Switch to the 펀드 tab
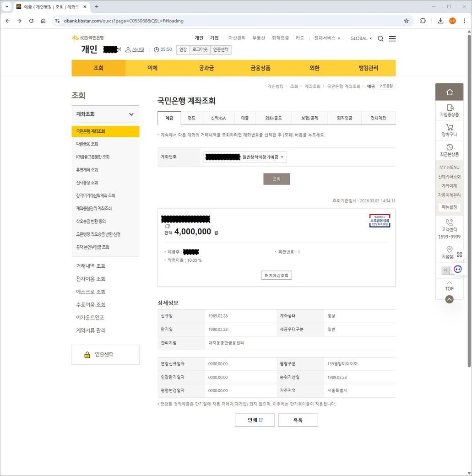Viewport: 472px width, 476px height. [191, 118]
